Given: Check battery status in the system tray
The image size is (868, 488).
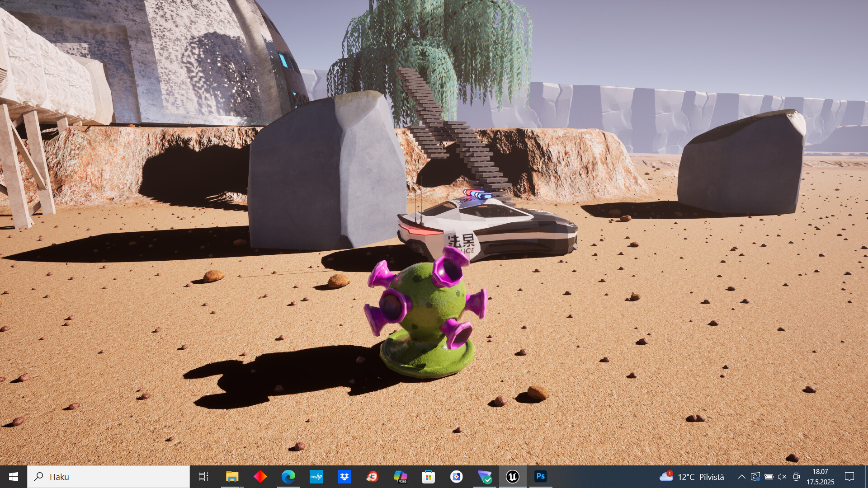Looking at the screenshot, I should pos(769,477).
